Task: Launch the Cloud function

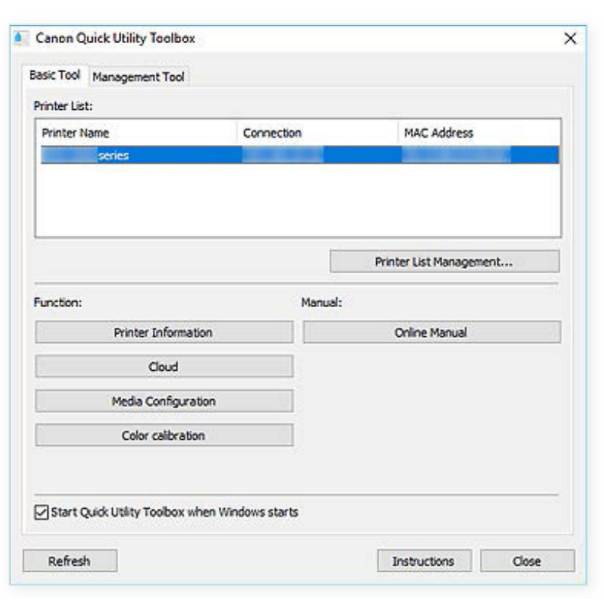Action: 164,367
